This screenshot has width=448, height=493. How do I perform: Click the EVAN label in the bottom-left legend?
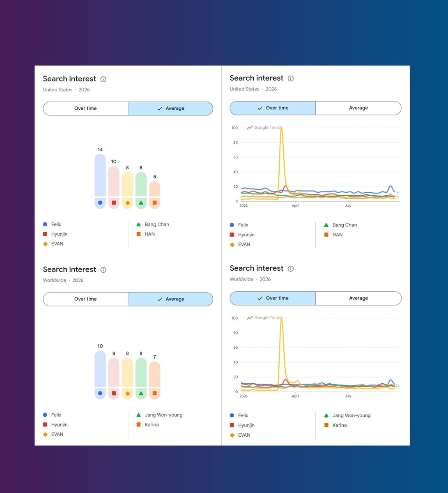click(57, 435)
